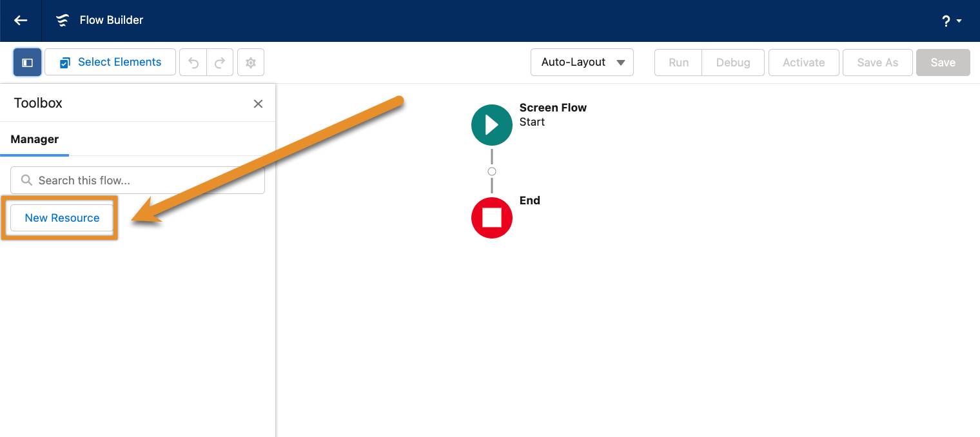
Task: Open the Auto-Layout dropdown
Action: [582, 62]
